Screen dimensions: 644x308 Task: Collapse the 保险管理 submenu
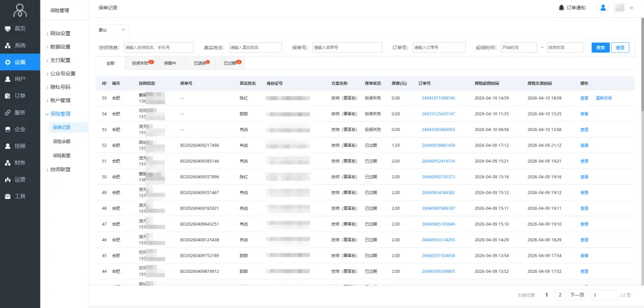coord(60,114)
